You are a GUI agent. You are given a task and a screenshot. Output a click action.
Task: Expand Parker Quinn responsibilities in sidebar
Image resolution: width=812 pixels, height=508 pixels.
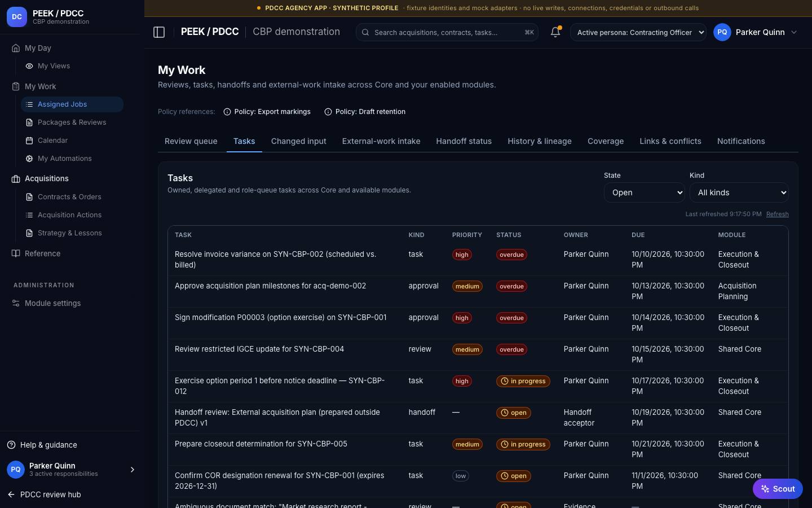[133, 470]
